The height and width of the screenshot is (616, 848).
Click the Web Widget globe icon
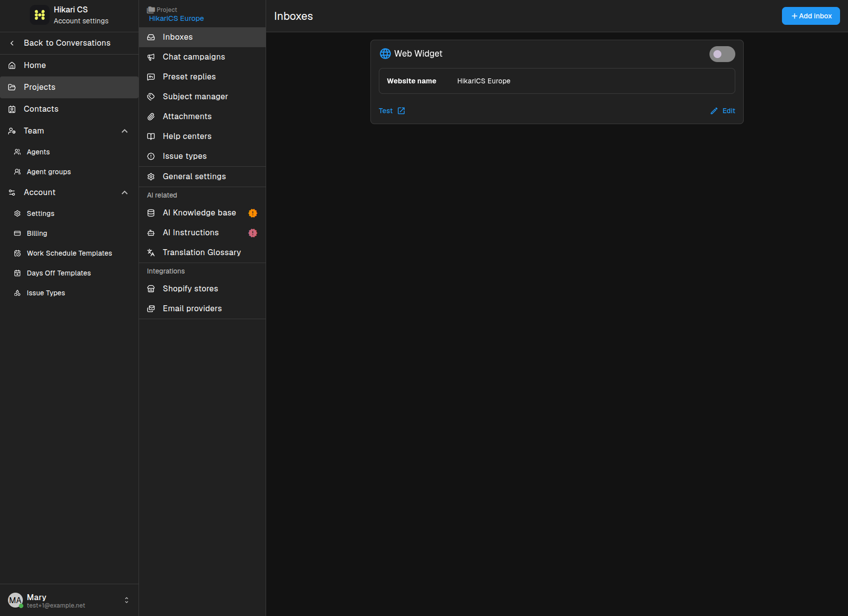tap(385, 54)
